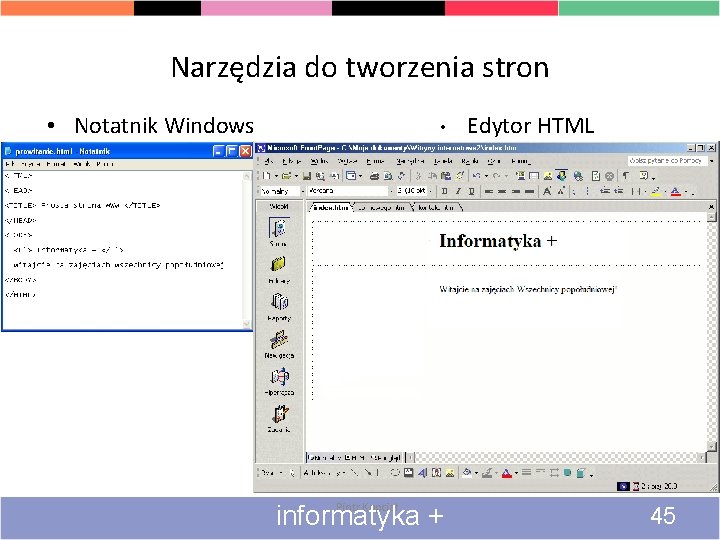The image size is (720, 540).
Task: Open the Format menu in FrontPage
Action: (375, 161)
